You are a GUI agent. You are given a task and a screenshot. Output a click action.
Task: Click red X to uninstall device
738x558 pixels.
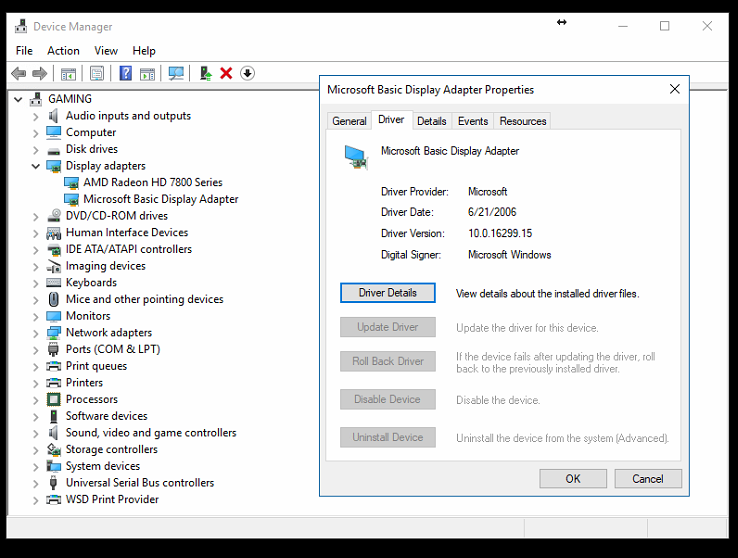226,73
